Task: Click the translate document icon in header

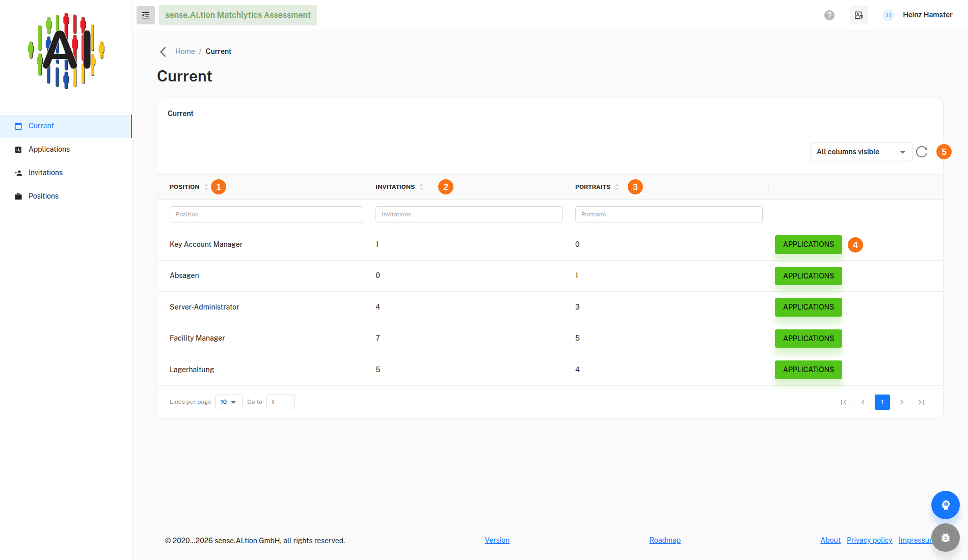Action: tap(859, 15)
